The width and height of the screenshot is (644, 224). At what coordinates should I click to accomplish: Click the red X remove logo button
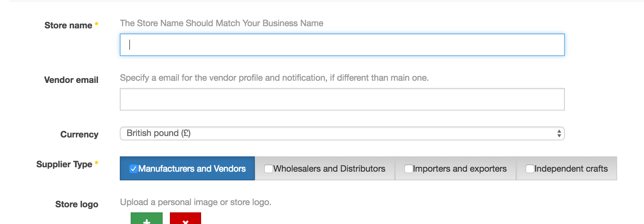tap(185, 219)
